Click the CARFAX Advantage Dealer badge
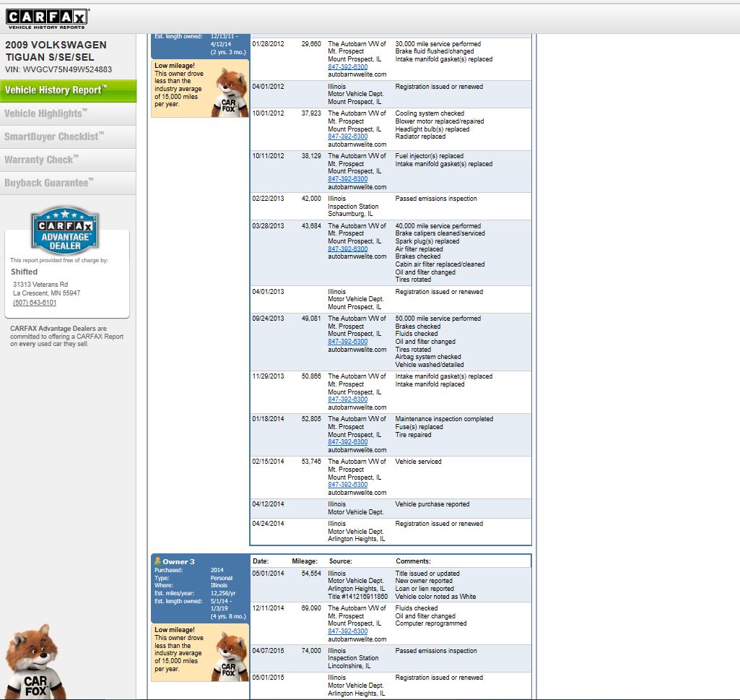740x700 pixels. 65,230
